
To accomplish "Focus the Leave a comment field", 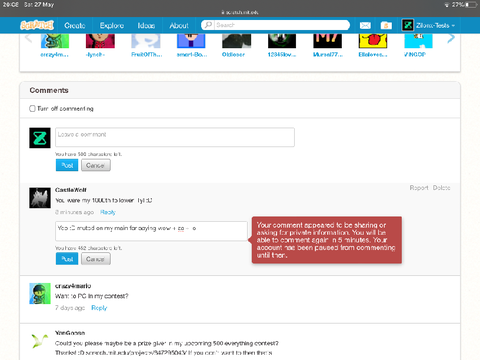I will tap(175, 137).
